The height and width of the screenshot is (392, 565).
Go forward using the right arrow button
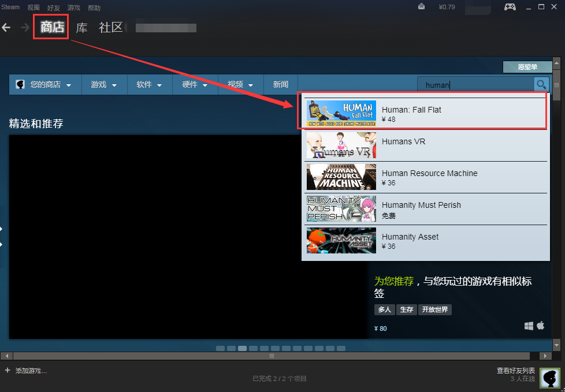25,27
